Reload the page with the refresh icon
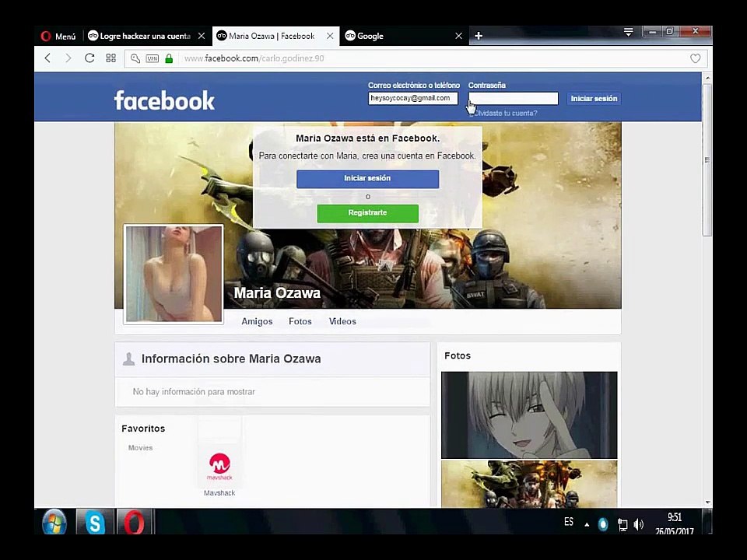 [89, 58]
